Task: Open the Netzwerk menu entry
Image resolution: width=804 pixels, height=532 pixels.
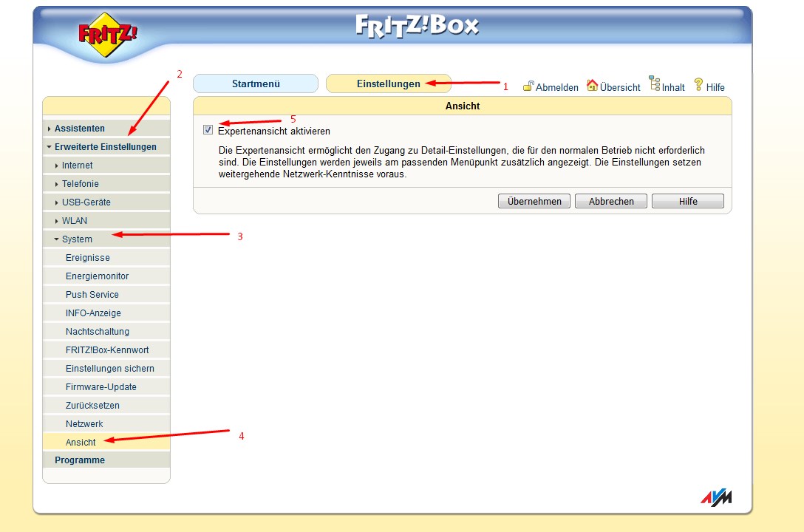Action: click(106, 423)
